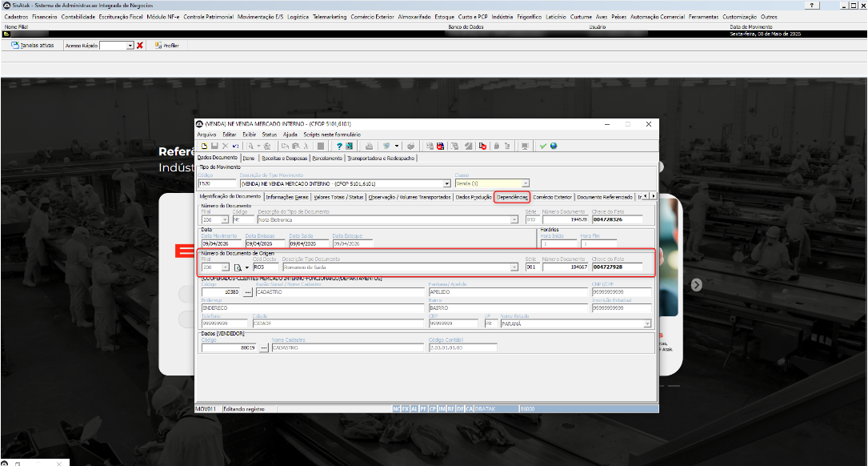The height and width of the screenshot is (466, 868).
Task: Click the black square stop toolbar icon
Action: point(321,147)
